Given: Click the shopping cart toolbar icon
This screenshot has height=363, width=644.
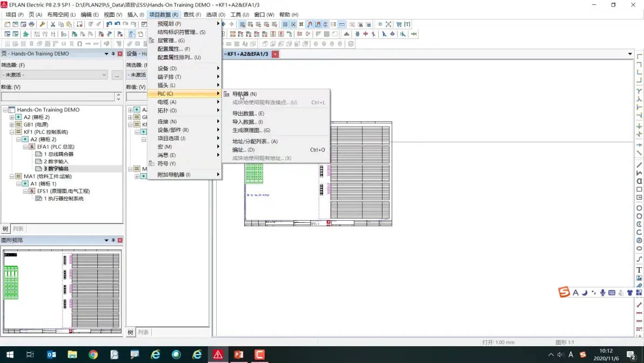Looking at the screenshot, I should click(399, 24).
